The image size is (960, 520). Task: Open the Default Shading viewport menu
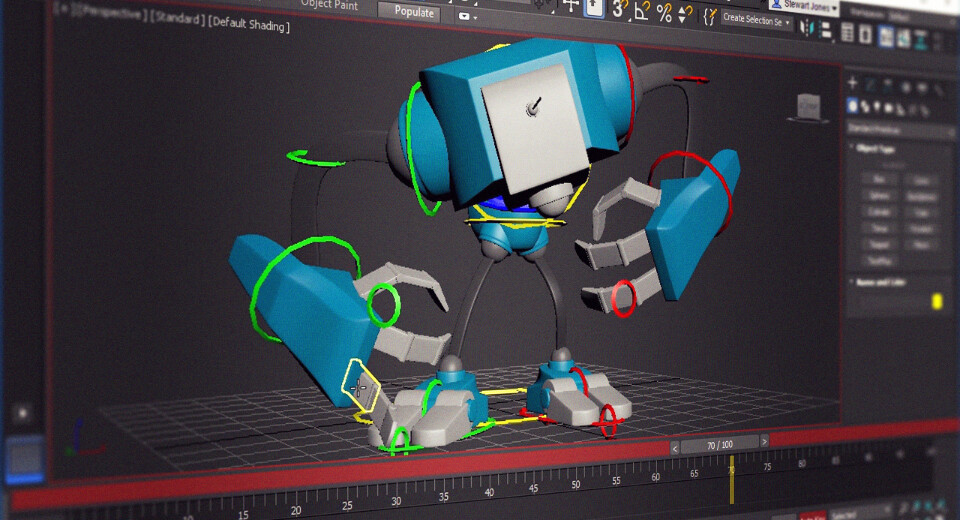(249, 25)
